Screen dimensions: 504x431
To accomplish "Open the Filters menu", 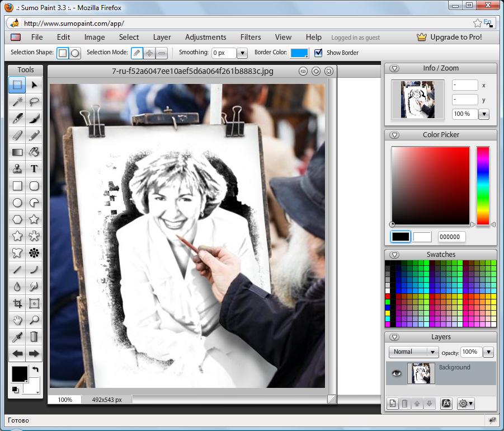I will pyautogui.click(x=251, y=38).
